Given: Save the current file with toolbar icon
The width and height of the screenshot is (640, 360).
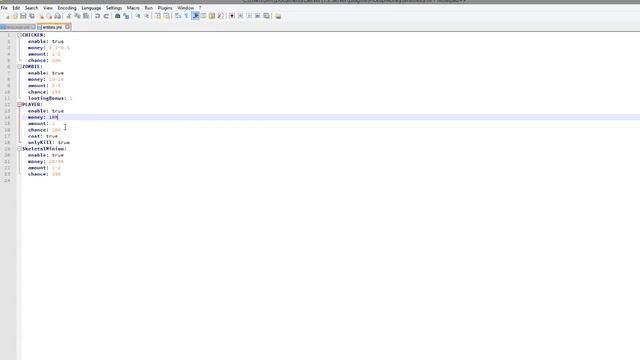Looking at the screenshot, I should [23, 16].
